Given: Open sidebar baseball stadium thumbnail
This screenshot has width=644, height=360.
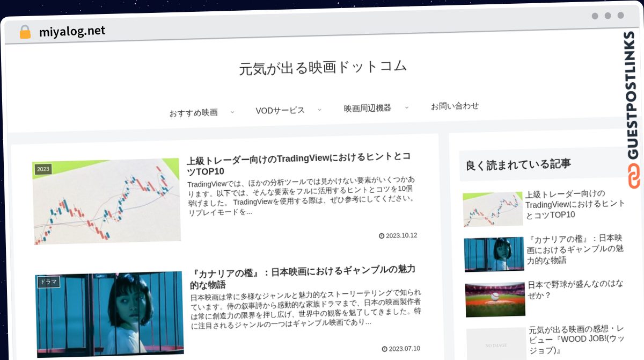Looking at the screenshot, I should point(495,300).
